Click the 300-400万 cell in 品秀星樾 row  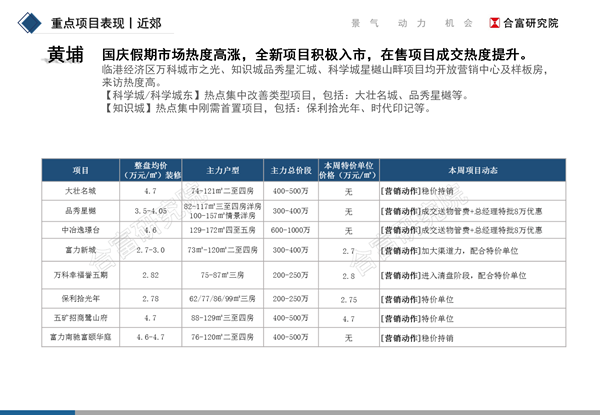tap(291, 211)
